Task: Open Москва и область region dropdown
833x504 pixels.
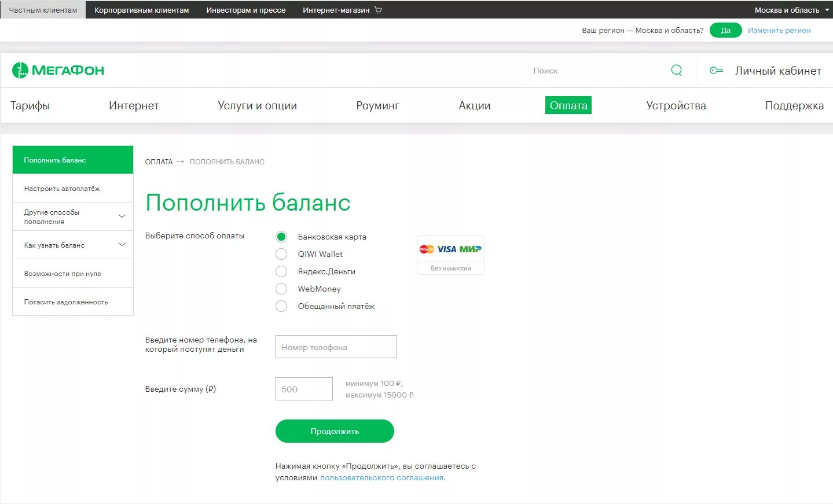Action: click(x=791, y=10)
